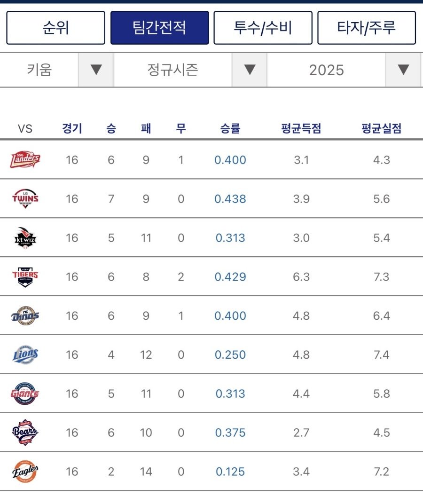Switch to the 순위 tab

tap(55, 28)
